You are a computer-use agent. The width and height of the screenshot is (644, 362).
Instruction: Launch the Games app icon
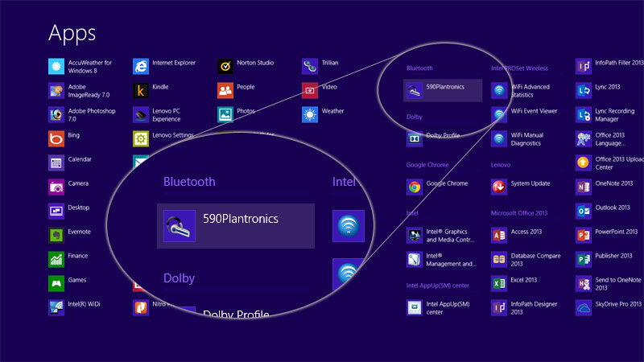coord(56,284)
